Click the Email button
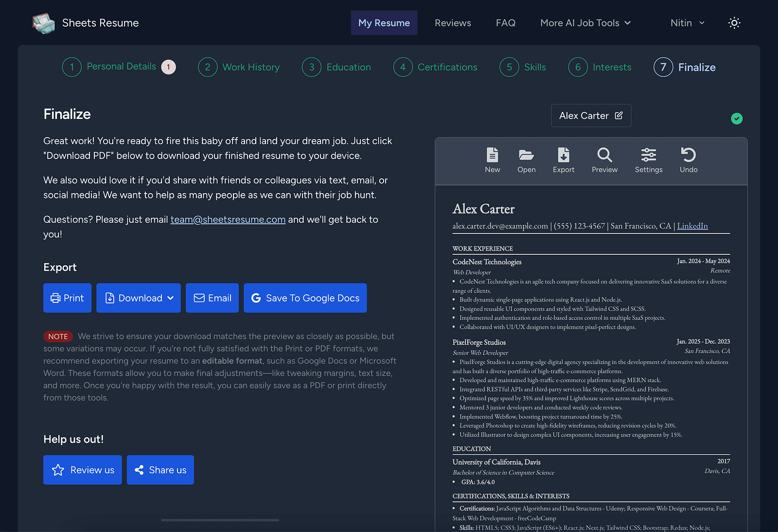The width and height of the screenshot is (778, 532). pyautogui.click(x=212, y=298)
